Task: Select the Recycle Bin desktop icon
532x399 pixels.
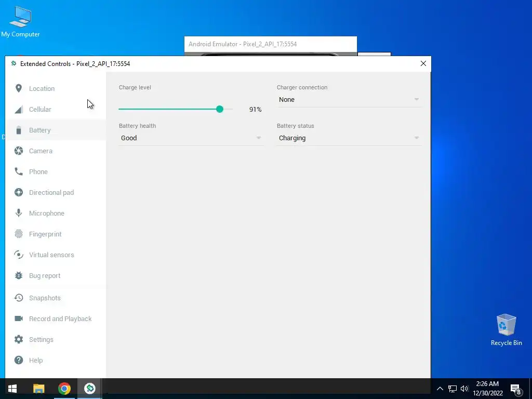Action: 506,330
